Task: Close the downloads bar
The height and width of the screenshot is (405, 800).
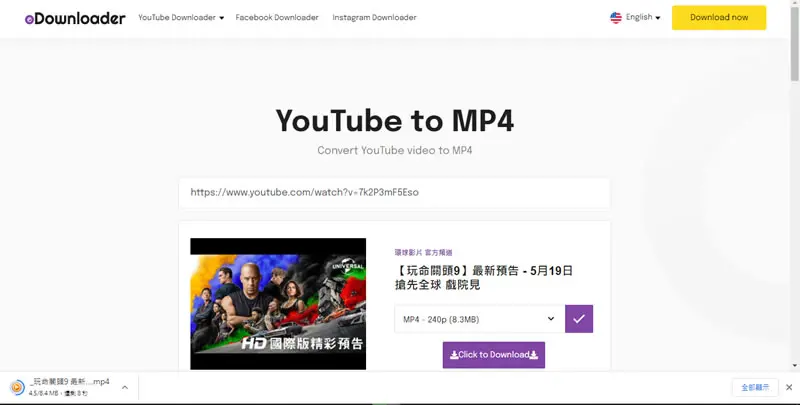Action: (x=789, y=388)
